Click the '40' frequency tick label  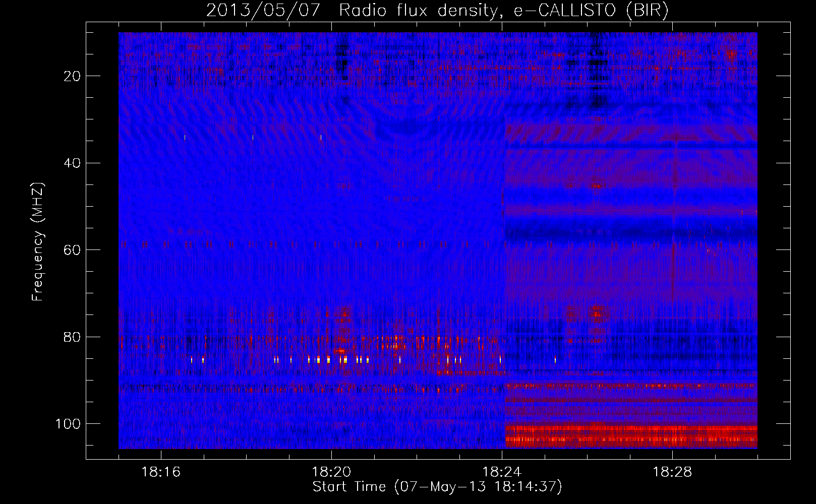pyautogui.click(x=73, y=163)
